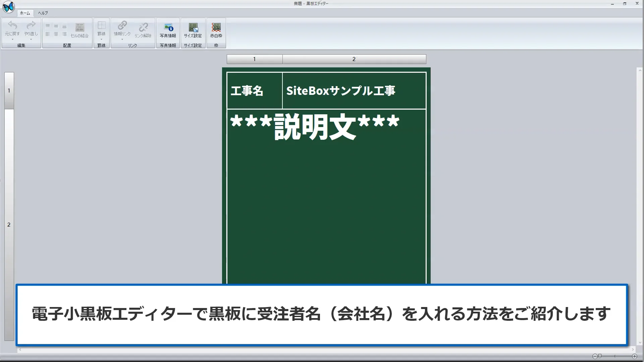
Task: Open the 罫線 dropdown arrow
Action: [x=102, y=39]
